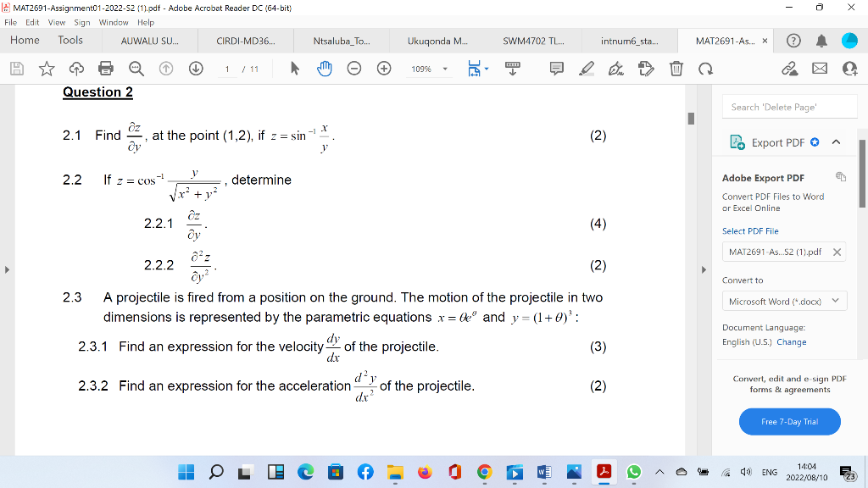
Task: Click the Search 'Delete Page' field
Action: coord(789,106)
